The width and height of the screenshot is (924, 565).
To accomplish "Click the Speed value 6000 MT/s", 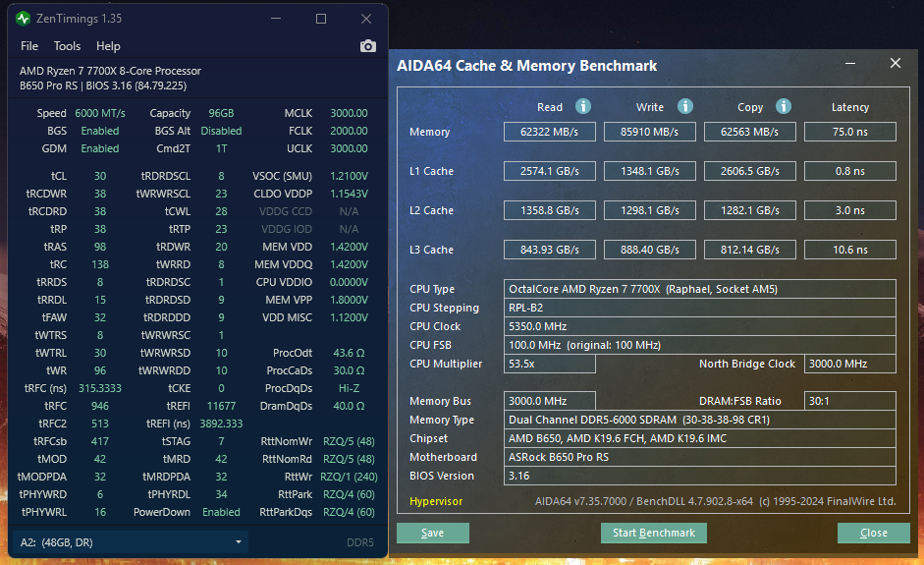I will [x=99, y=113].
